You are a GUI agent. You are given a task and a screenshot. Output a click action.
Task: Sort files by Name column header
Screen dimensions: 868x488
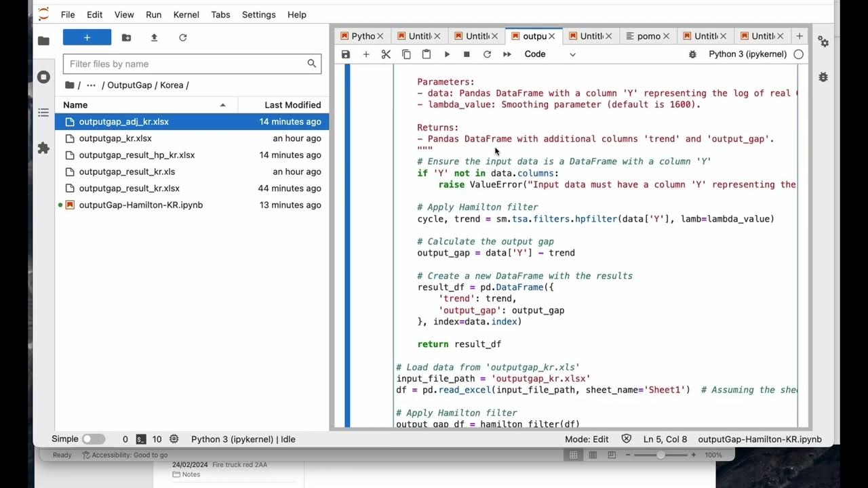[146, 105]
